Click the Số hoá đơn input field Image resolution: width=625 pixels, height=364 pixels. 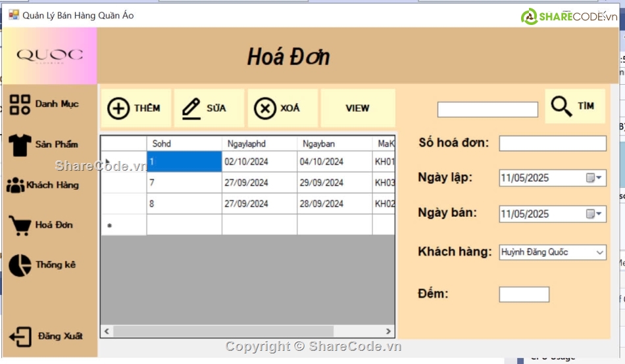click(x=553, y=143)
